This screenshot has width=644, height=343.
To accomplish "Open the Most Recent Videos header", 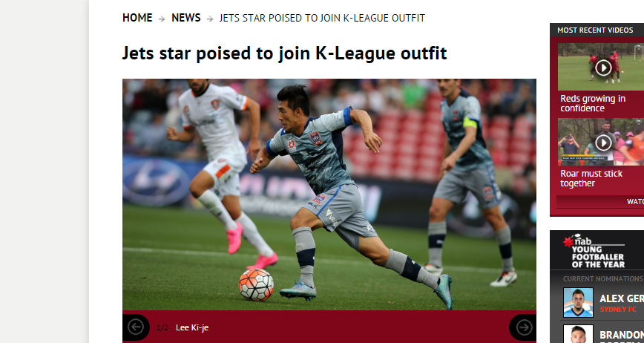I will pos(595,30).
